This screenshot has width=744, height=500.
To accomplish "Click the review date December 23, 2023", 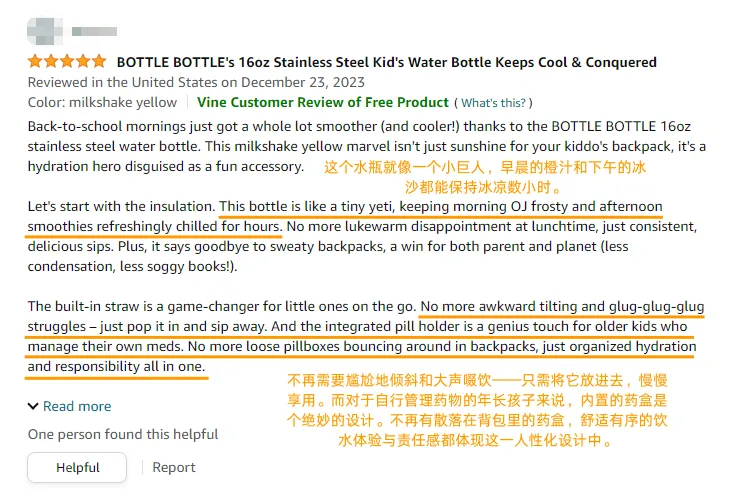I will 196,82.
